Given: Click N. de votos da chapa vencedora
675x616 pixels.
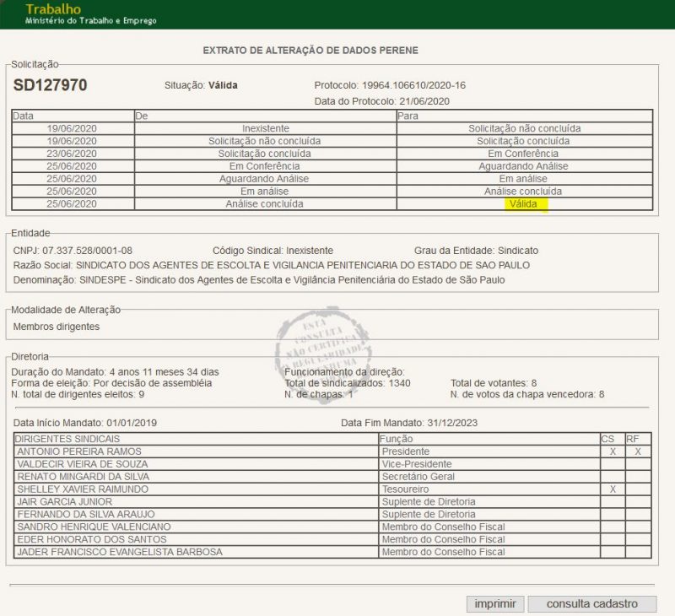Looking at the screenshot, I should pos(527,394).
